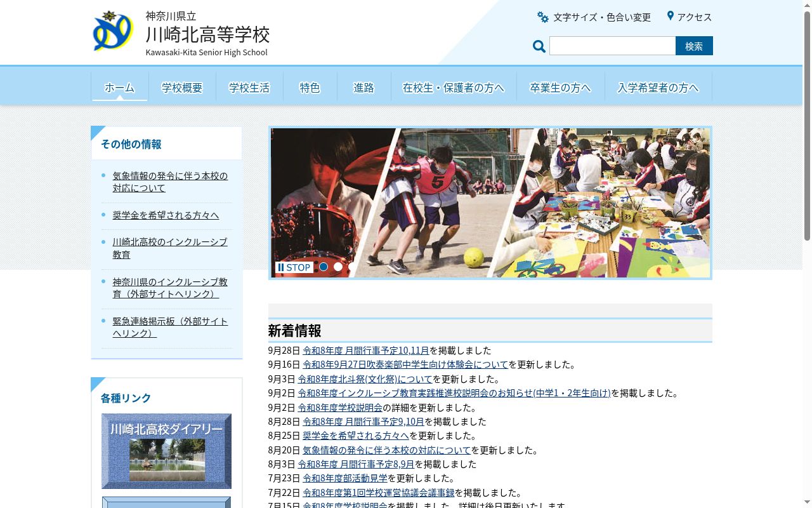Open the 卒業生の方へ menu
Image resolution: width=812 pixels, height=508 pixels.
coord(561,88)
